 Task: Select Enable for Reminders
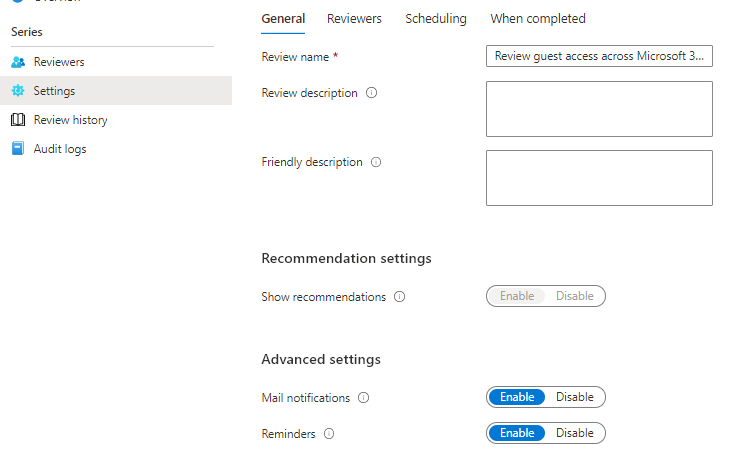517,433
